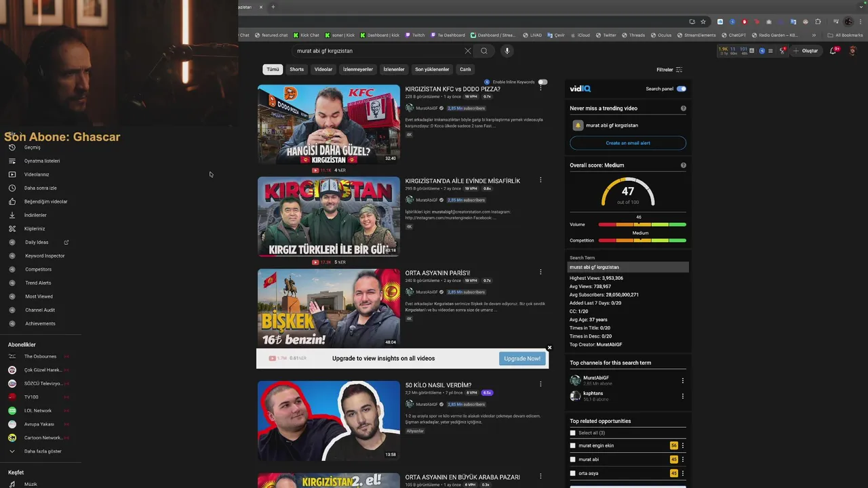Viewport: 868px width, 488px height.
Task: Open options menu for Orta Asya'nın Paris'i video
Action: 540,272
